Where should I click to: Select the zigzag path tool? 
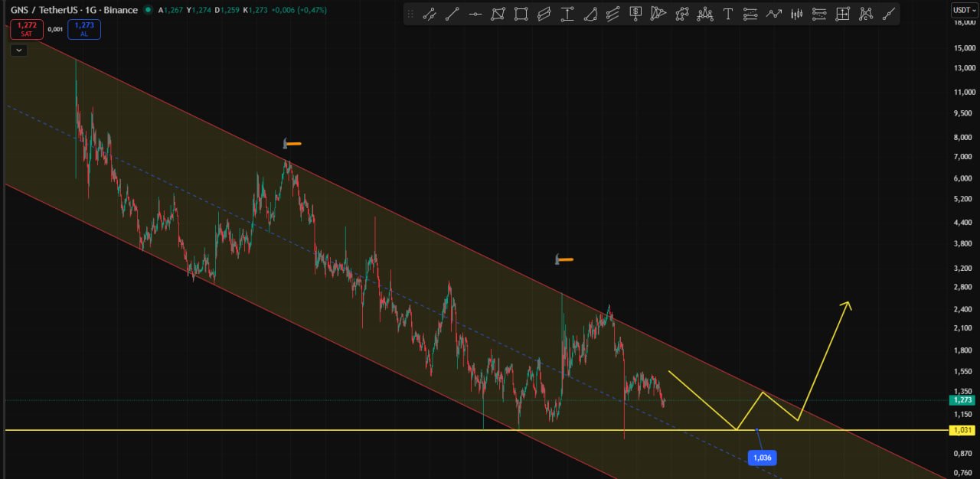[774, 14]
